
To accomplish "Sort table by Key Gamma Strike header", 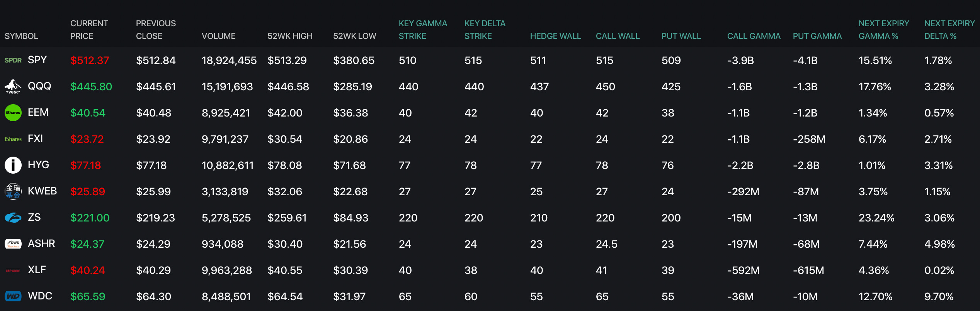I will click(x=422, y=30).
